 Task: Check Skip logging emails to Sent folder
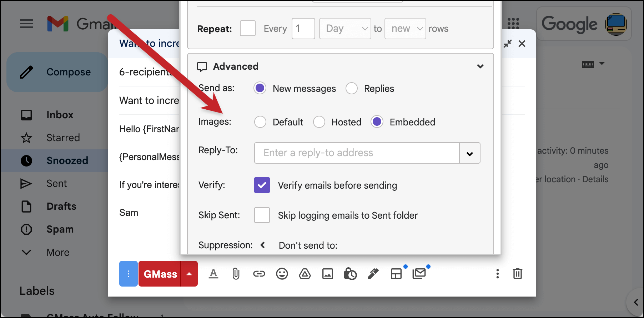click(262, 215)
